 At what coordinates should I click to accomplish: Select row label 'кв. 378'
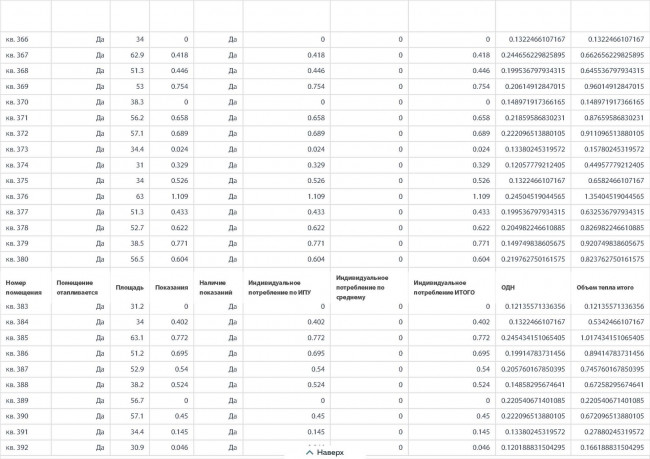click(x=17, y=228)
